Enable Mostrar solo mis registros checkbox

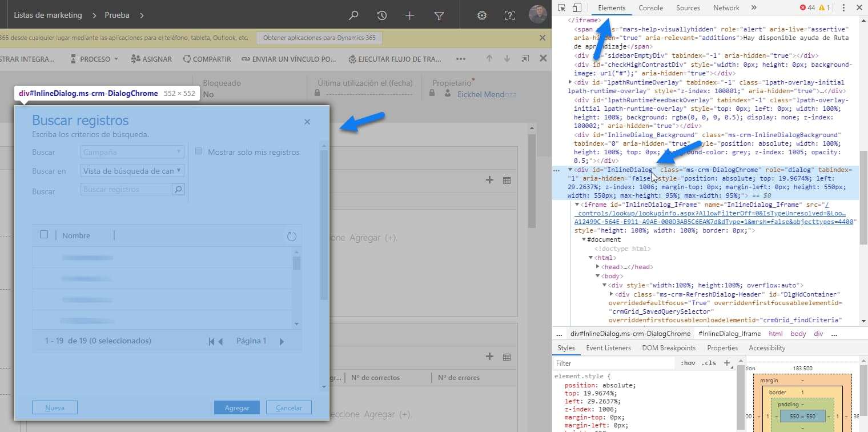(x=199, y=151)
